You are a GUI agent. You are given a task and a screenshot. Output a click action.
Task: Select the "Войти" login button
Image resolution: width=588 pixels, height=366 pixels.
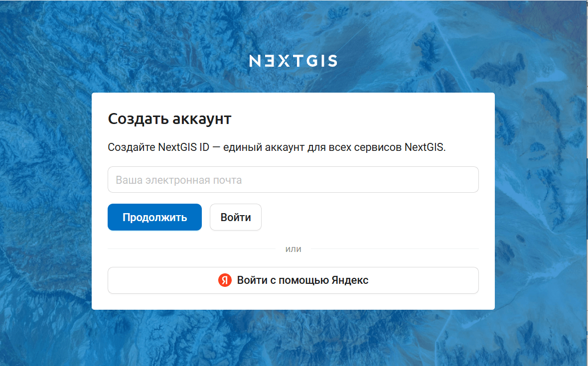(x=236, y=217)
